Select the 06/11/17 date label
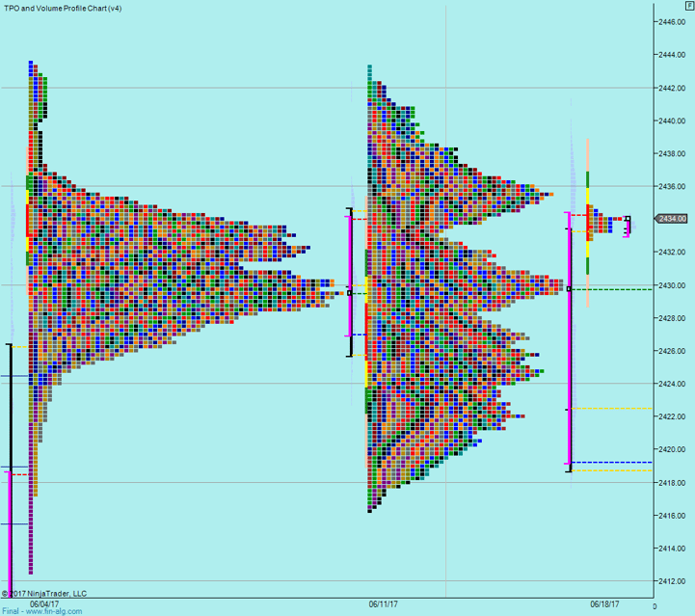Image resolution: width=695 pixels, height=616 pixels. tap(384, 603)
